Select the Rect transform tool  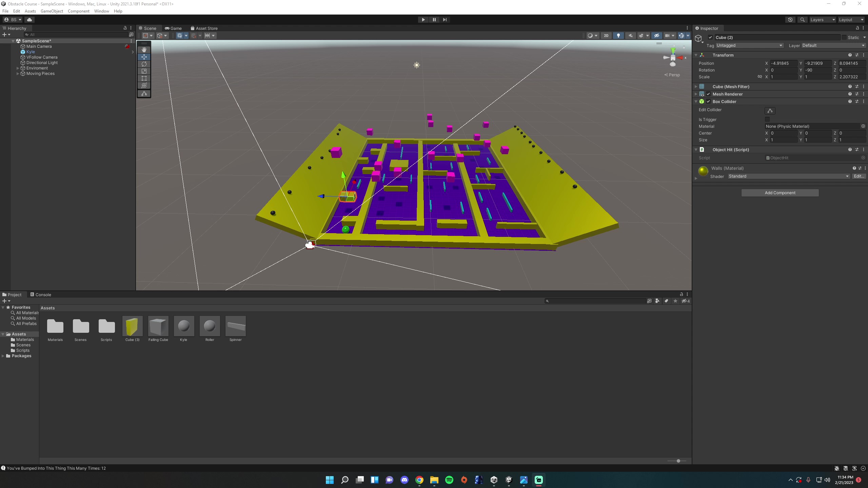144,78
